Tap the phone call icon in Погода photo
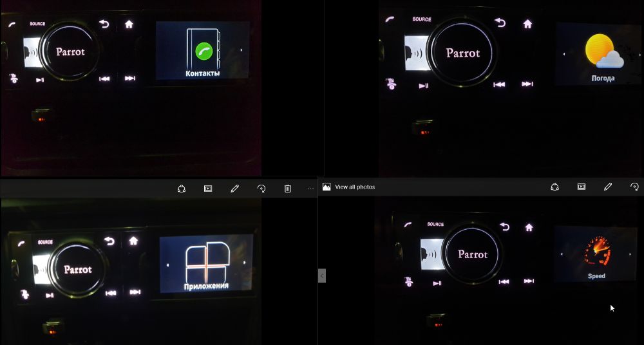The width and height of the screenshot is (644, 345). click(390, 19)
